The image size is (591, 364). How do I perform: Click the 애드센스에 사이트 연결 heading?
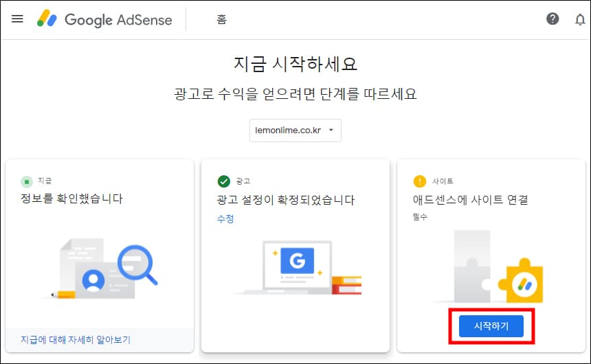click(470, 200)
